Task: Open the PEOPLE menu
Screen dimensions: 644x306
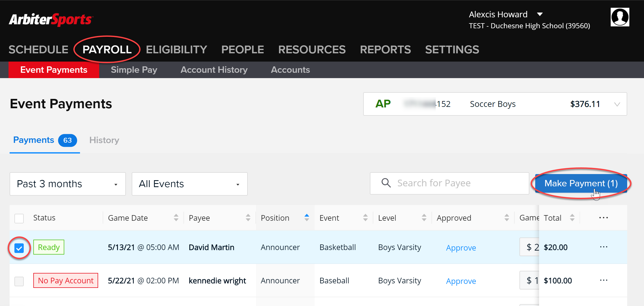Action: click(243, 50)
